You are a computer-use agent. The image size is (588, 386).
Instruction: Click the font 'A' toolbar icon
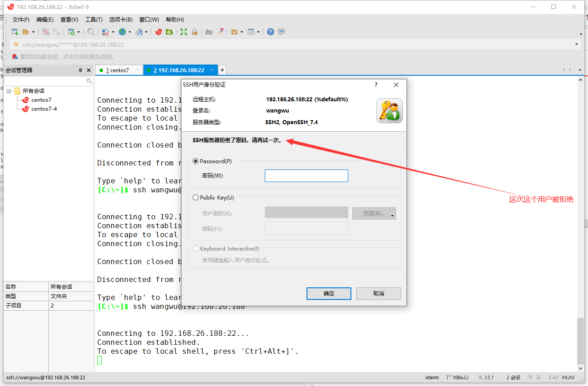coord(139,32)
